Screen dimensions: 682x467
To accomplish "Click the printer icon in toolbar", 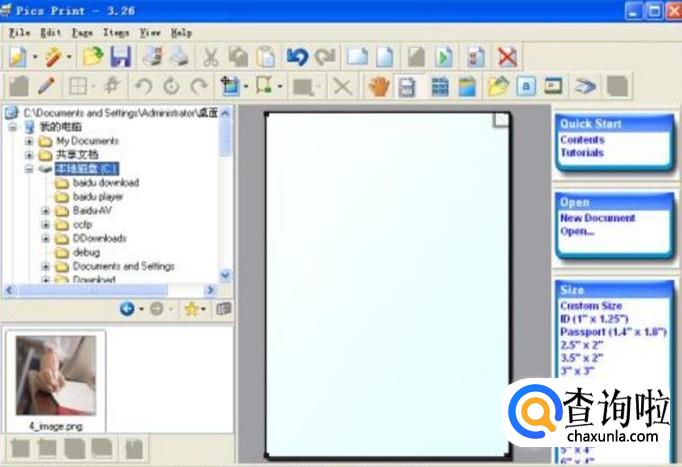I will pos(178,57).
